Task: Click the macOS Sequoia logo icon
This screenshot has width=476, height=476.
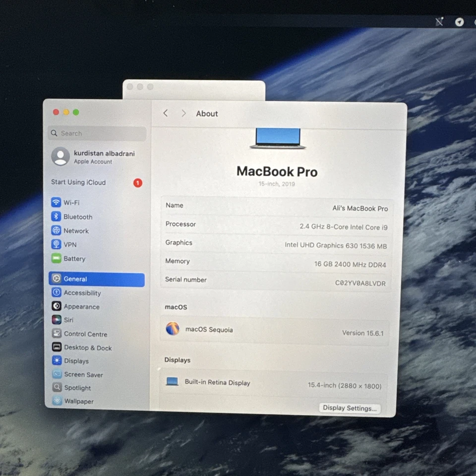Action: 173,328
